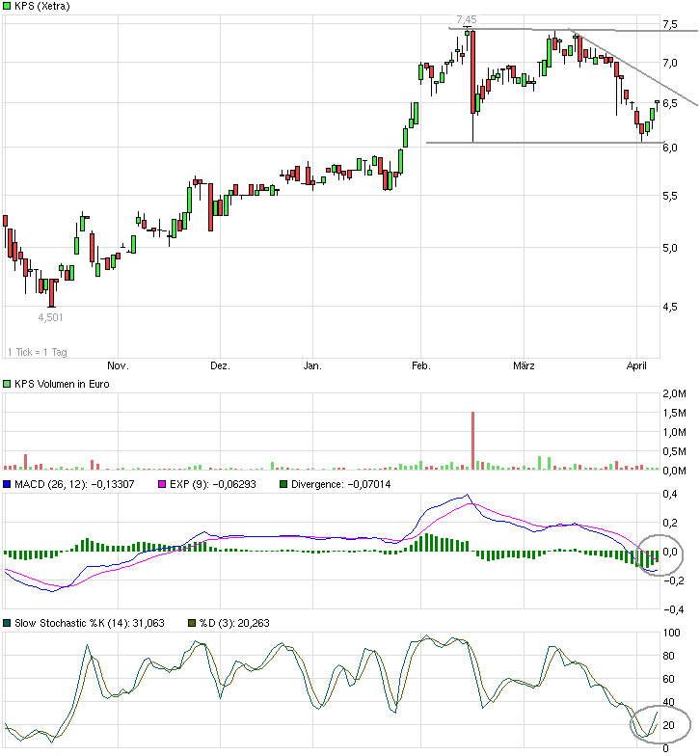Select the KPS (Xetra) chart title
This screenshot has height=756, width=700.
43,7
